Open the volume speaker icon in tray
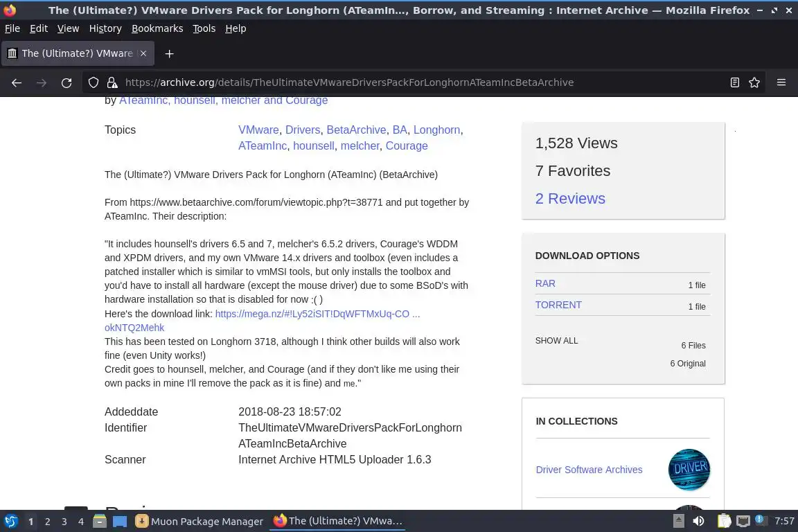The height and width of the screenshot is (532, 798). pos(698,522)
